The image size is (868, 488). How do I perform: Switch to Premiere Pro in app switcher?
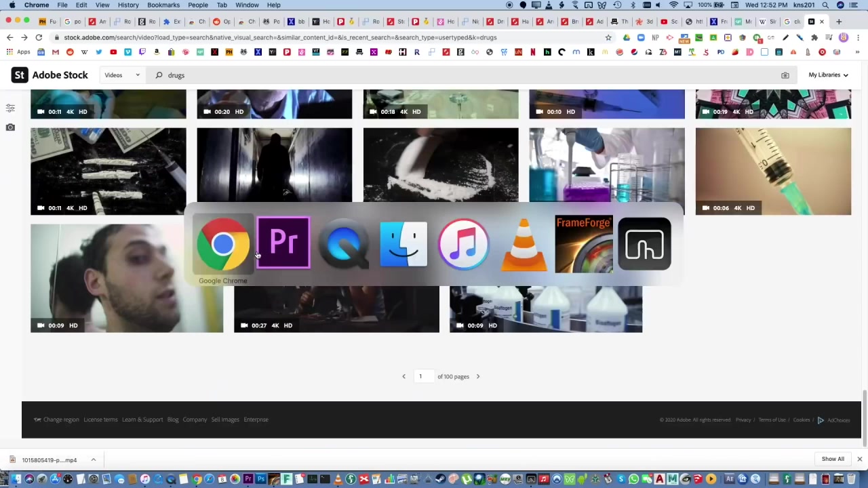click(283, 244)
